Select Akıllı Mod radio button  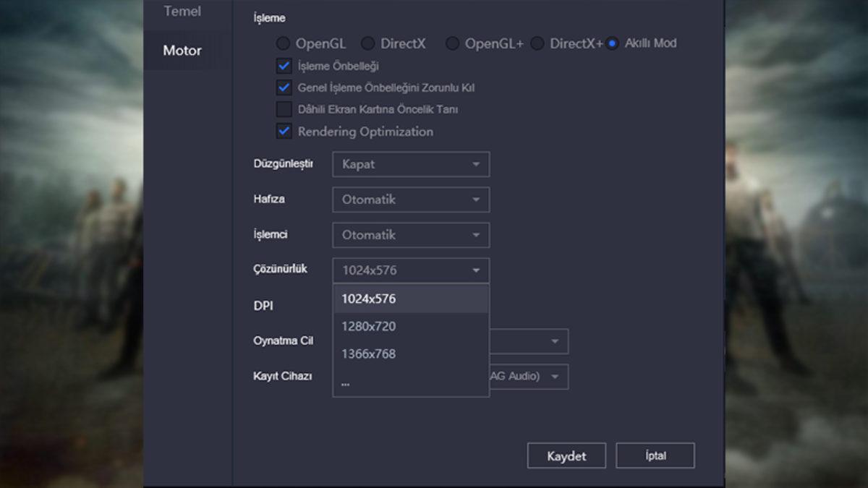(613, 43)
